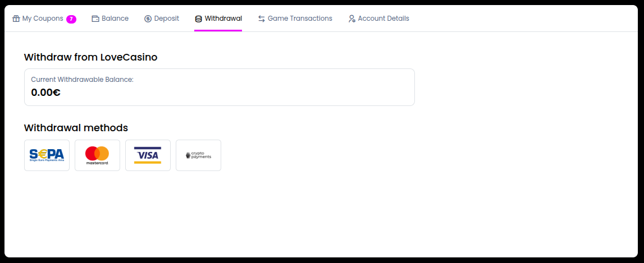Viewport: 644px width, 263px height.
Task: Switch to the Account Details tab
Action: point(383,19)
